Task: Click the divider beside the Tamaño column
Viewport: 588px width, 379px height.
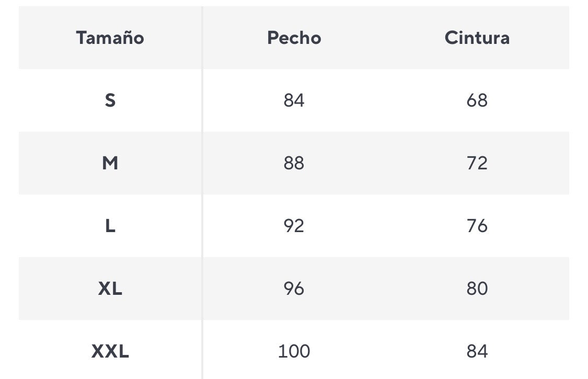Action: (202, 193)
